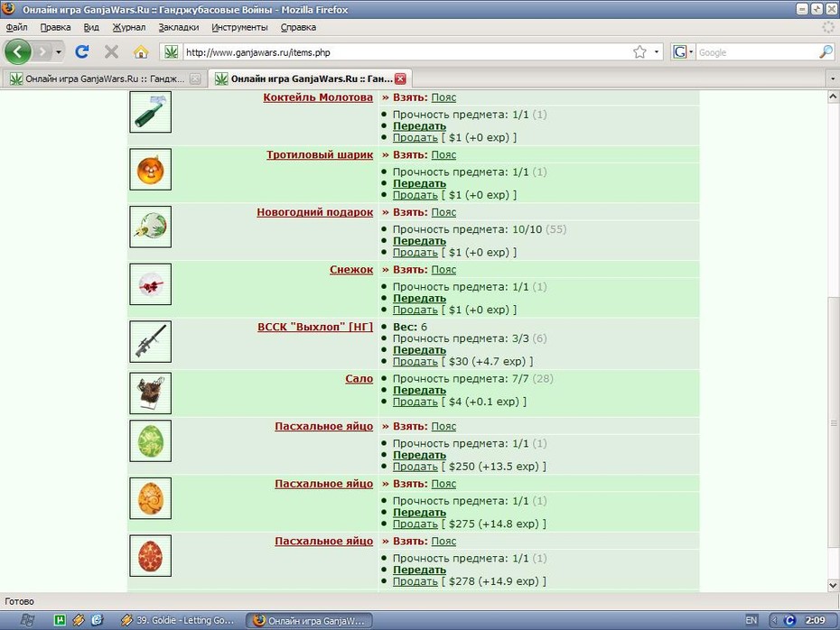
Task: Sell the Easter egg priced $278
Action: [x=415, y=581]
